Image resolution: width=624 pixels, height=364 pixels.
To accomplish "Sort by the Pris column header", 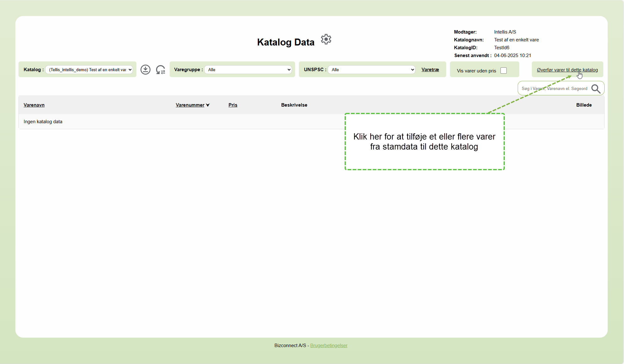I will (233, 105).
